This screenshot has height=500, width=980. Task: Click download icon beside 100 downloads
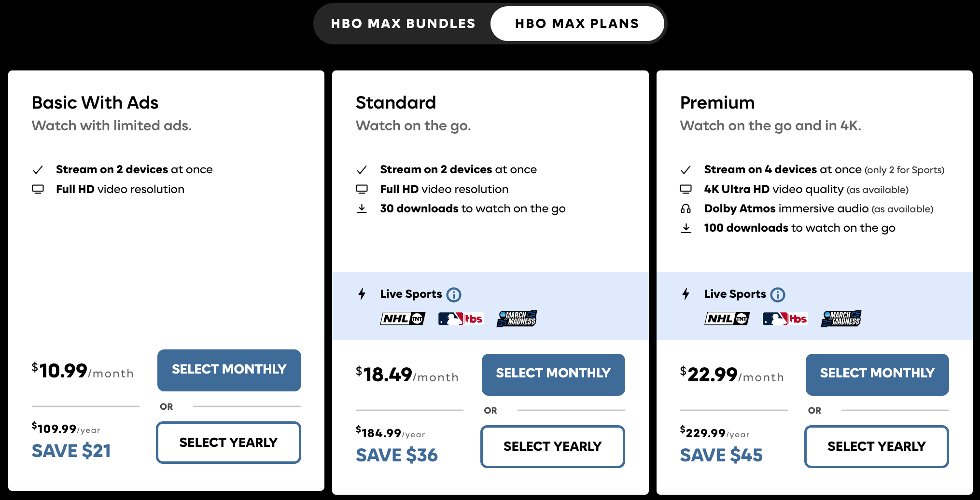click(686, 228)
